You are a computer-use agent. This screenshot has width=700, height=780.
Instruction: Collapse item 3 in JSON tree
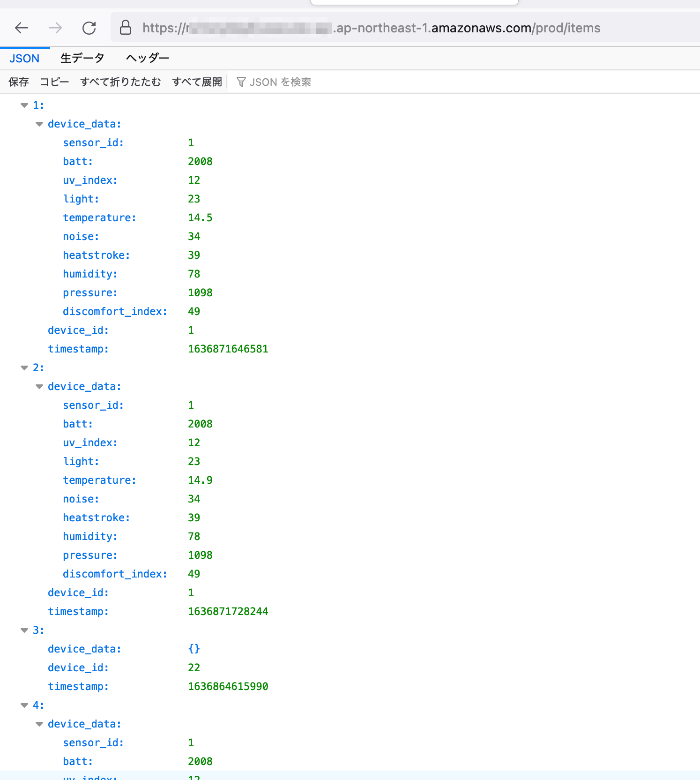click(x=24, y=630)
